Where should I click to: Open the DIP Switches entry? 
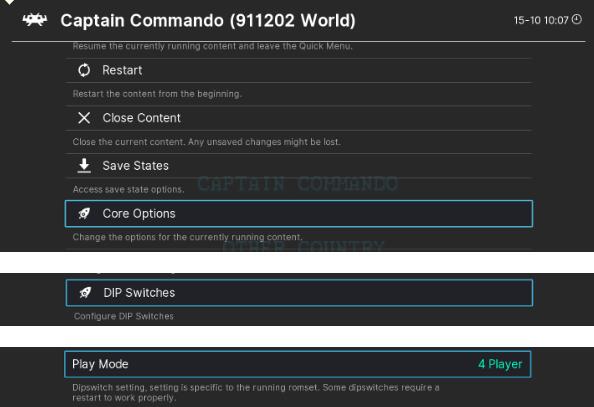point(299,293)
